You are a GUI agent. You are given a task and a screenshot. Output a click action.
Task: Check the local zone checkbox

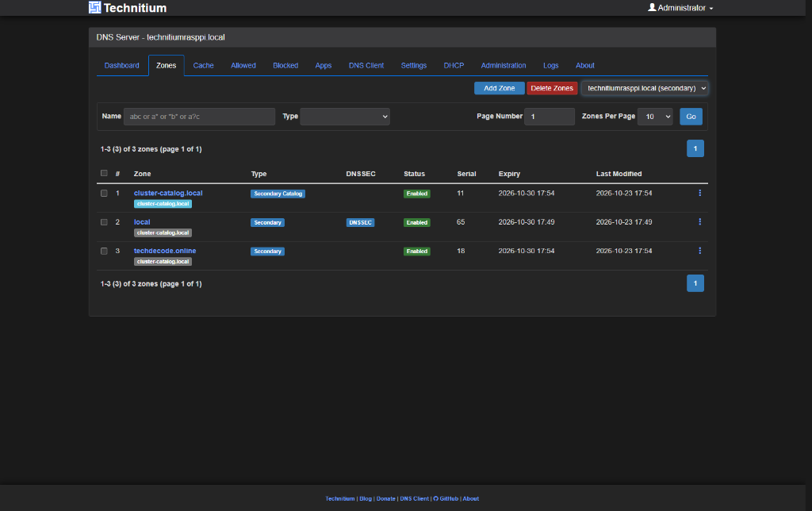point(104,222)
